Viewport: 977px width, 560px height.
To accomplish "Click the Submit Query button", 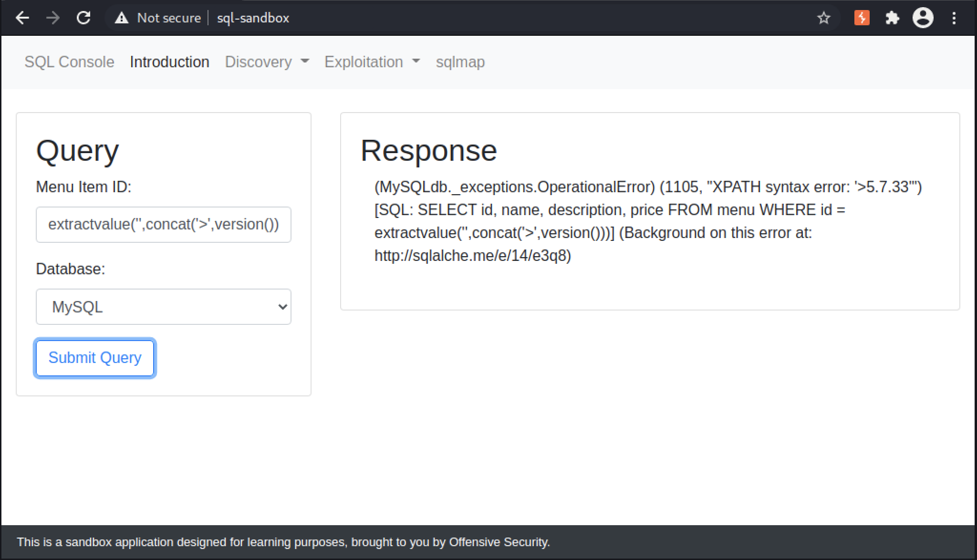I will point(95,358).
